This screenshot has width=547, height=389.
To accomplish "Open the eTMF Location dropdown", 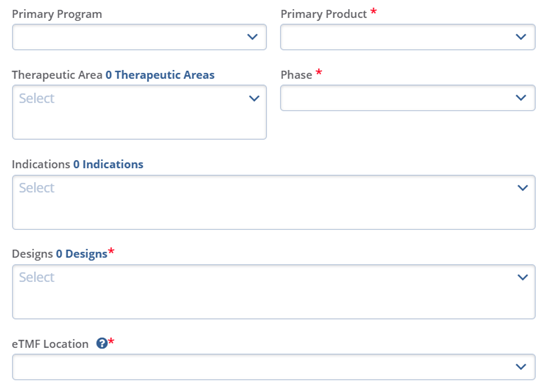I will [x=274, y=367].
